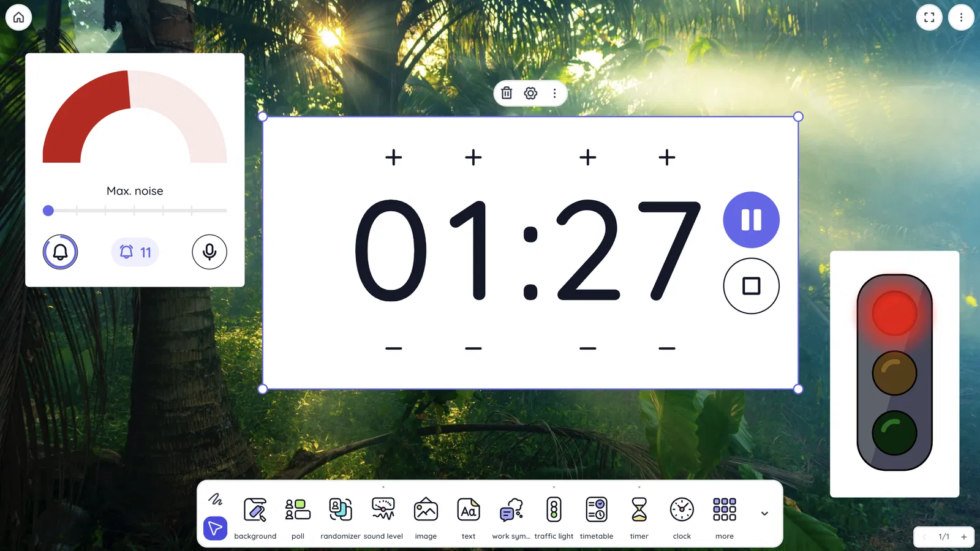
Task: Toggle the microphone in the noise widget
Action: [209, 252]
